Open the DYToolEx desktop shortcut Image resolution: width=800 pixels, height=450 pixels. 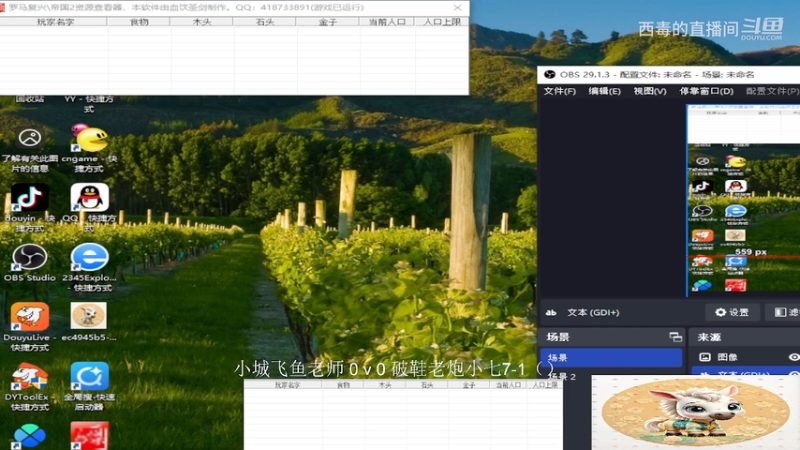[30, 386]
